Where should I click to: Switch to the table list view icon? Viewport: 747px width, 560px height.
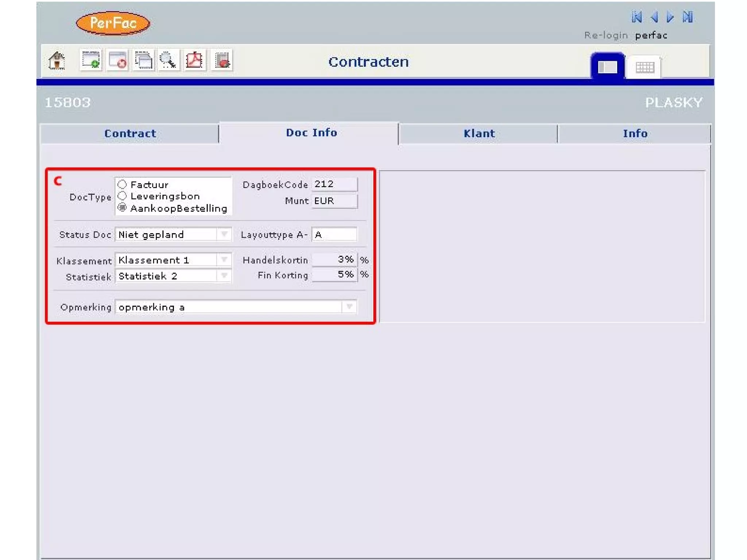coord(644,67)
